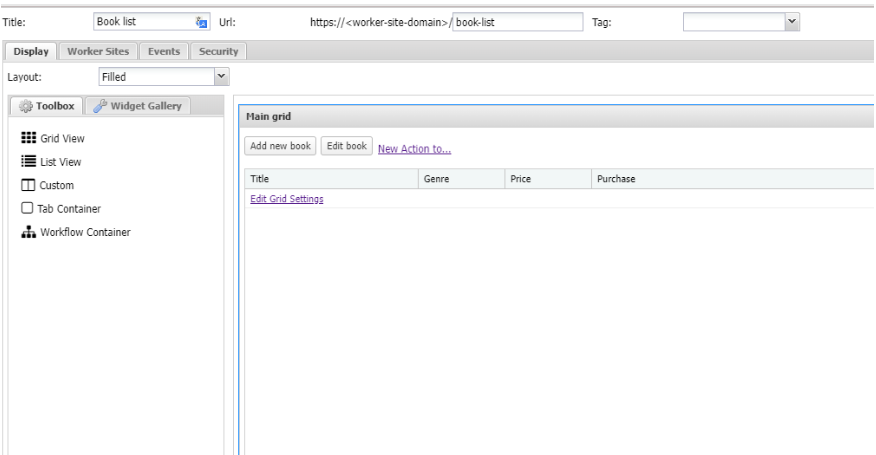Image resolution: width=876 pixels, height=455 pixels.
Task: Click the Tag: label
Action: 602,22
